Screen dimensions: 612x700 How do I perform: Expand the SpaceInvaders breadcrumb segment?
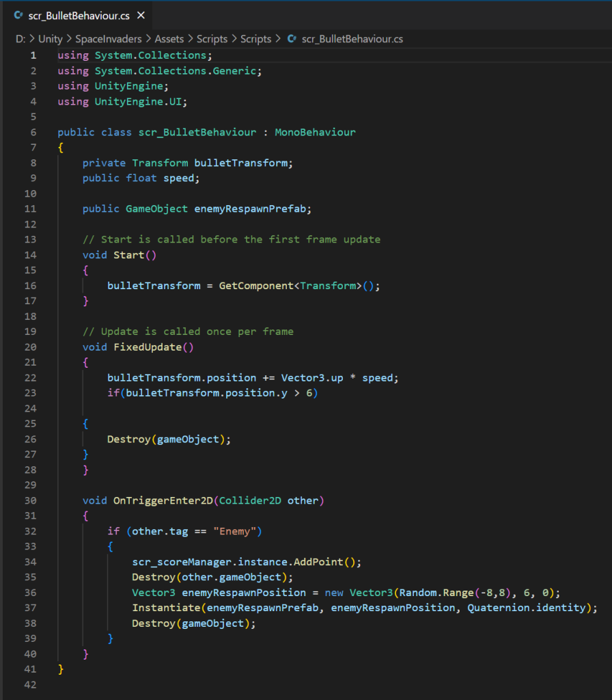(108, 39)
